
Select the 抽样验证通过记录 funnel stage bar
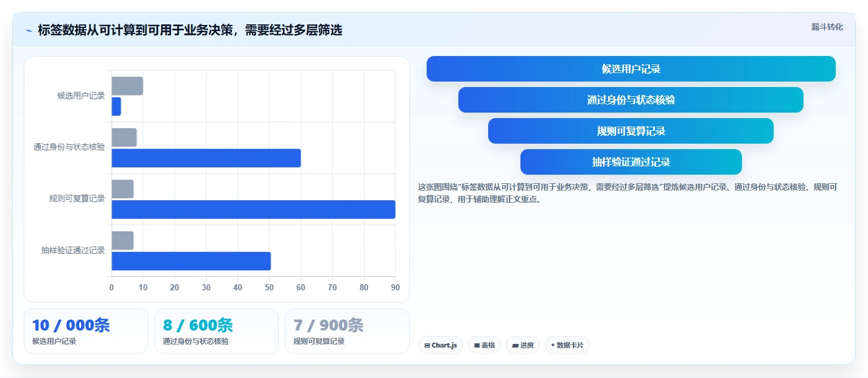pyautogui.click(x=631, y=162)
